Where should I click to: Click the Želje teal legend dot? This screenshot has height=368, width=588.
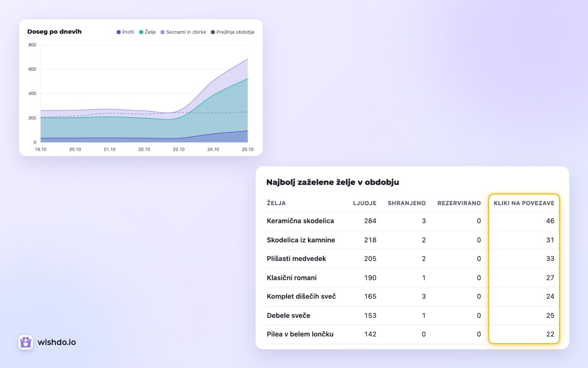[141, 32]
